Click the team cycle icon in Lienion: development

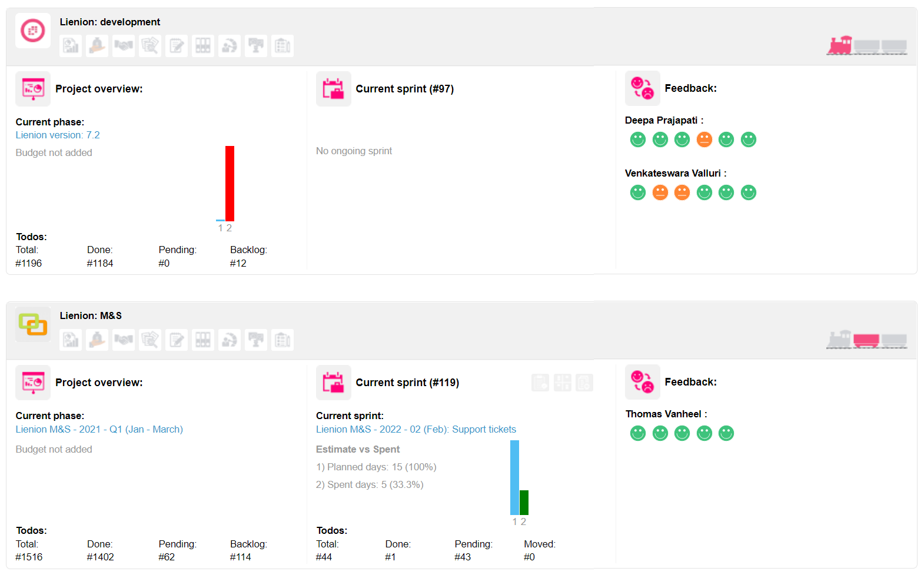click(230, 46)
